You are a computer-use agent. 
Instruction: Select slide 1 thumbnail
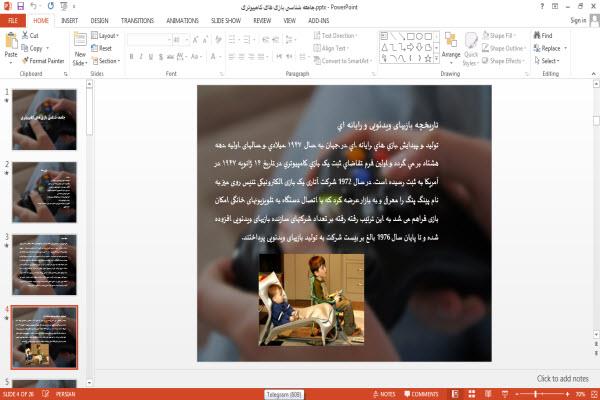point(44,119)
